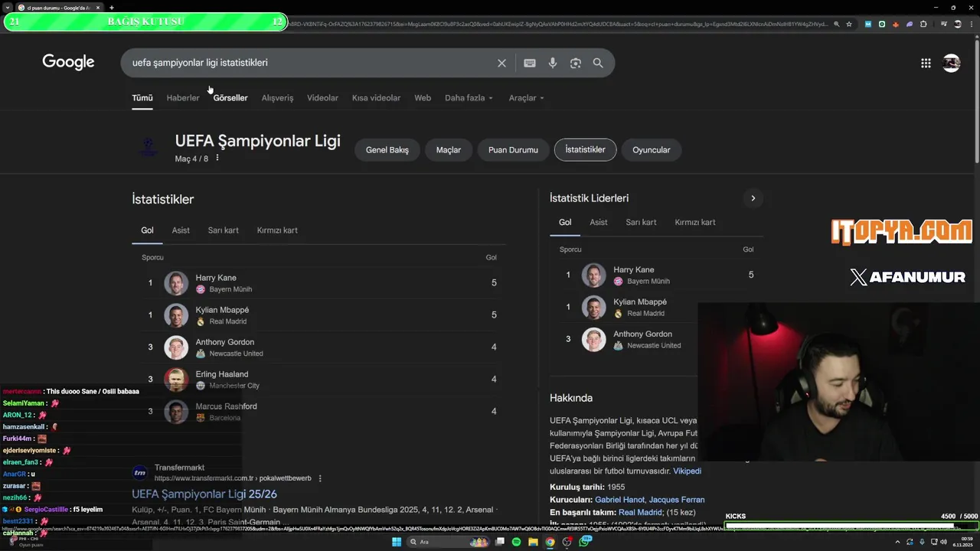Switch to the Web search tab

click(423, 98)
